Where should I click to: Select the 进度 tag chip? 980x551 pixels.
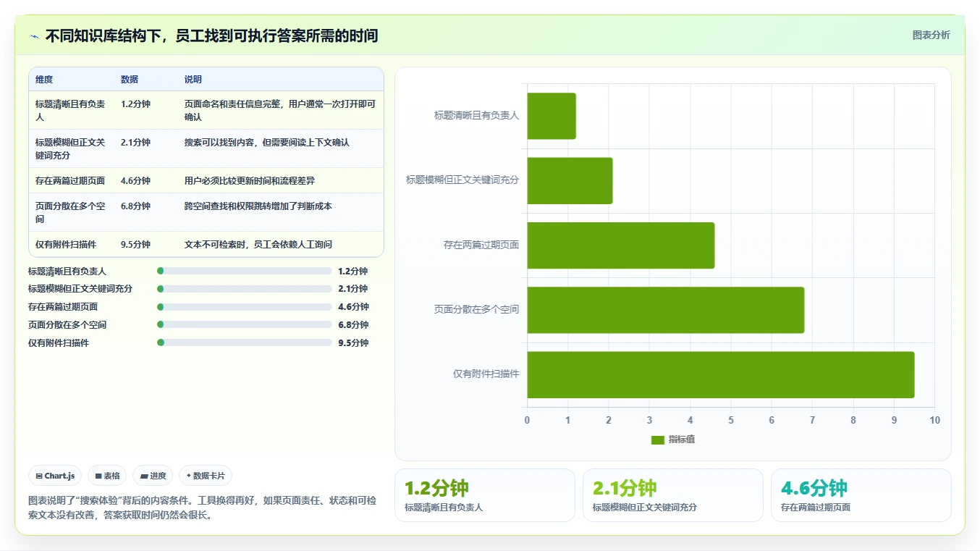coord(153,476)
